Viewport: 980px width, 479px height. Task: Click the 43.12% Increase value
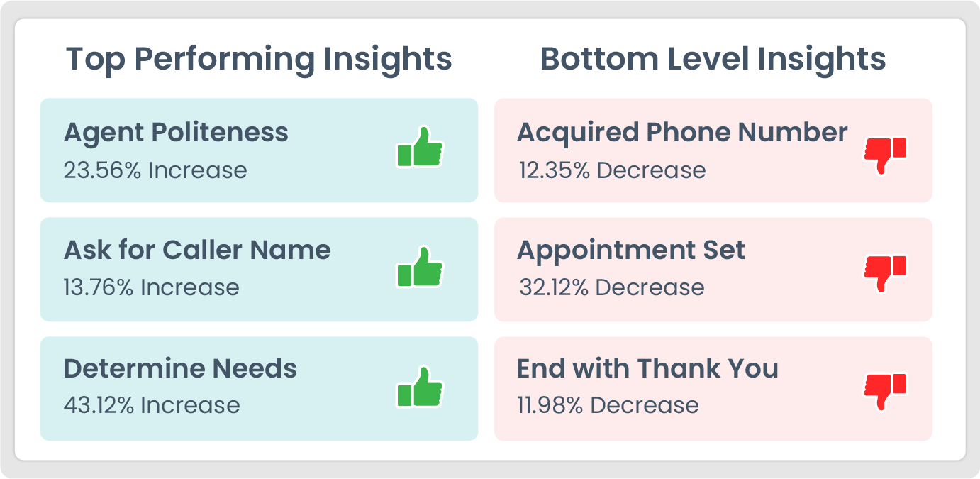[152, 405]
